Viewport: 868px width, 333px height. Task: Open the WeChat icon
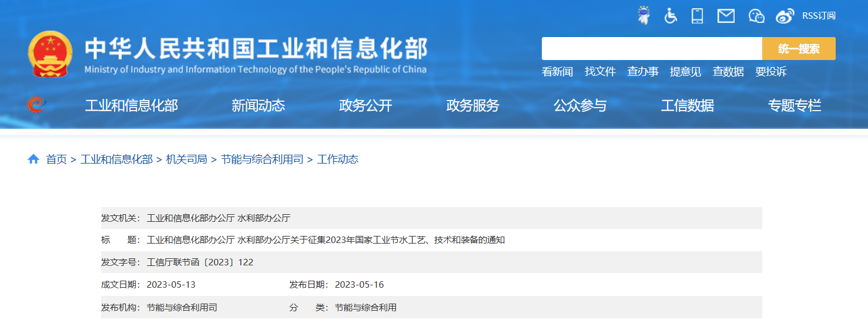click(756, 16)
